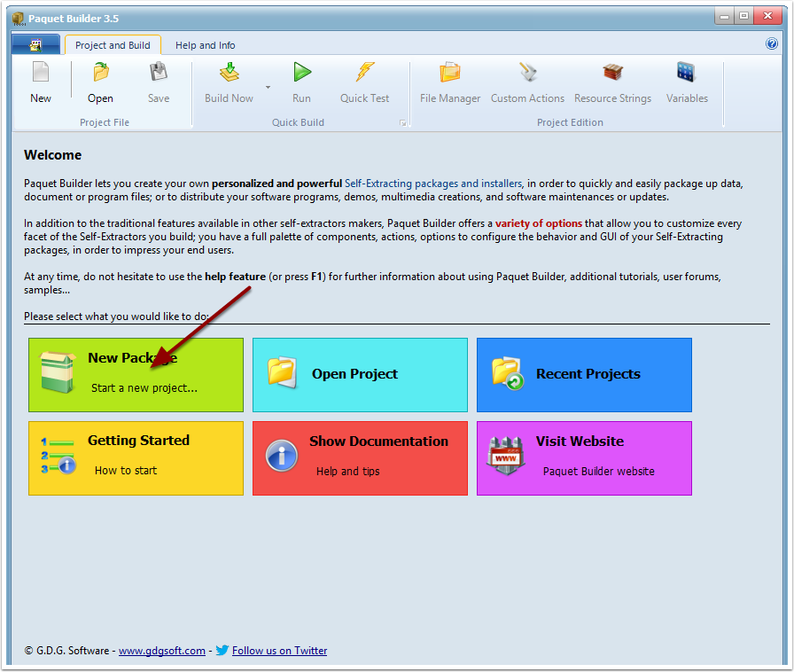The image size is (794, 672).
Task: Maximize the Paquet Builder window
Action: tap(743, 16)
